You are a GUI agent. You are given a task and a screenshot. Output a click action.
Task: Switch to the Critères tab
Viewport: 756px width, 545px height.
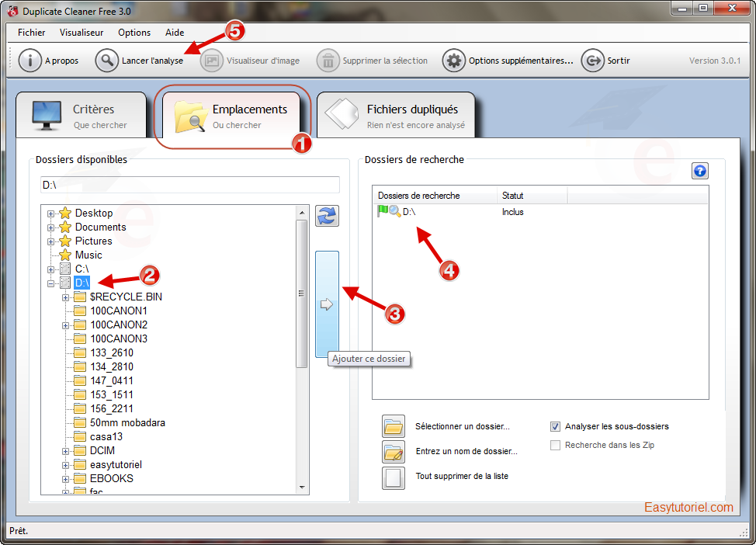point(81,116)
